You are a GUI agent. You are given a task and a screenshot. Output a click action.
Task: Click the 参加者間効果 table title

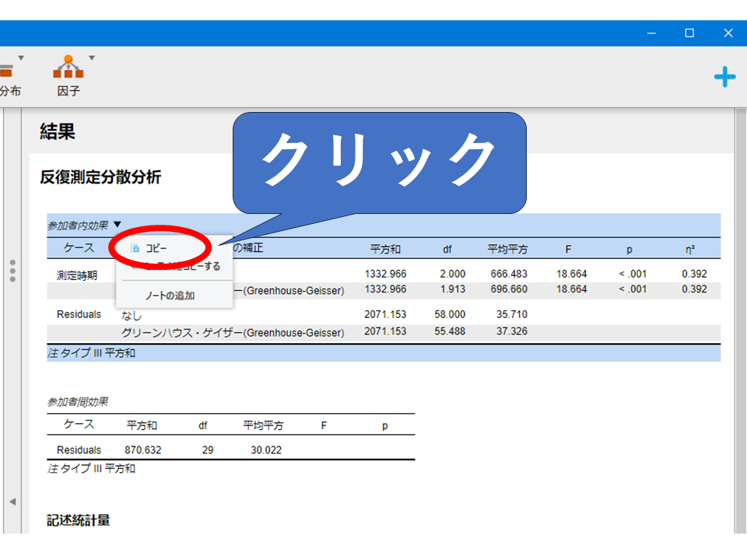coord(77,402)
